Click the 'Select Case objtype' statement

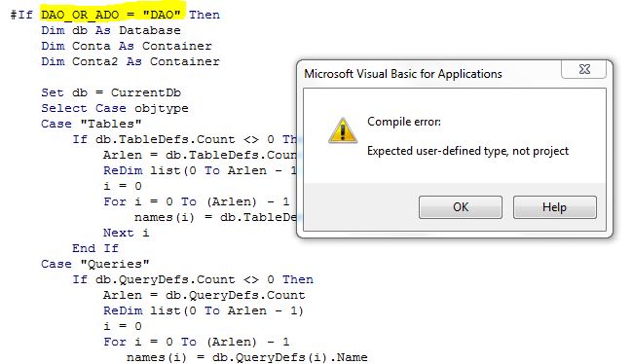click(115, 109)
